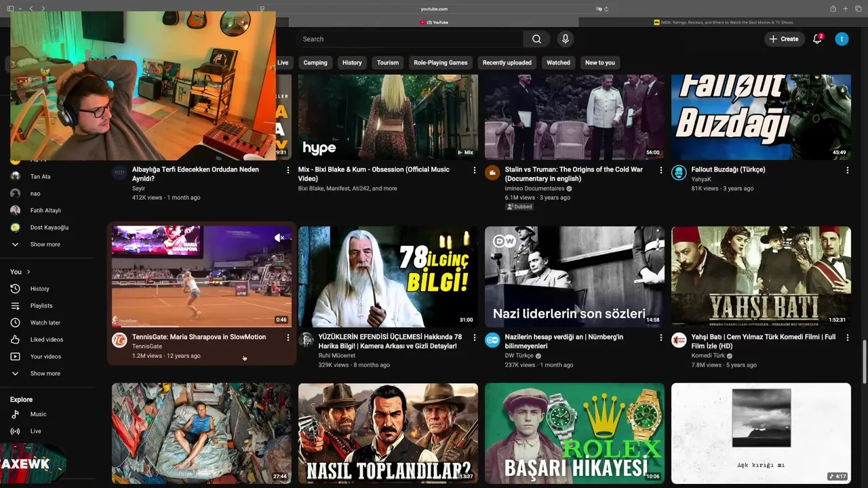Screen dimensions: 868x488
Task: Open the account avatar menu
Action: click(x=842, y=39)
